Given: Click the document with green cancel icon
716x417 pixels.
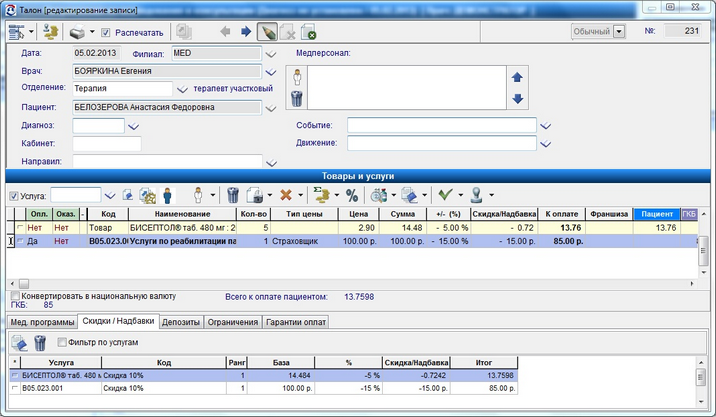Looking at the screenshot, I should click(x=309, y=32).
